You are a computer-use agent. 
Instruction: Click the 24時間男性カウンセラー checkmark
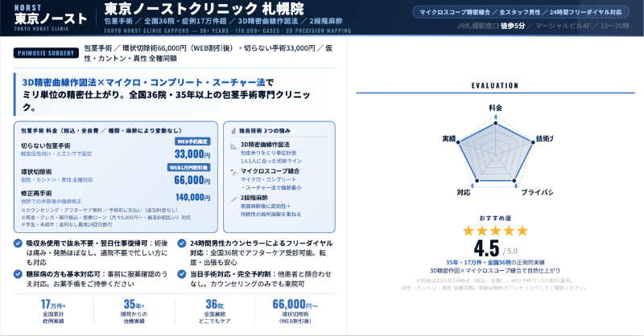click(x=184, y=243)
